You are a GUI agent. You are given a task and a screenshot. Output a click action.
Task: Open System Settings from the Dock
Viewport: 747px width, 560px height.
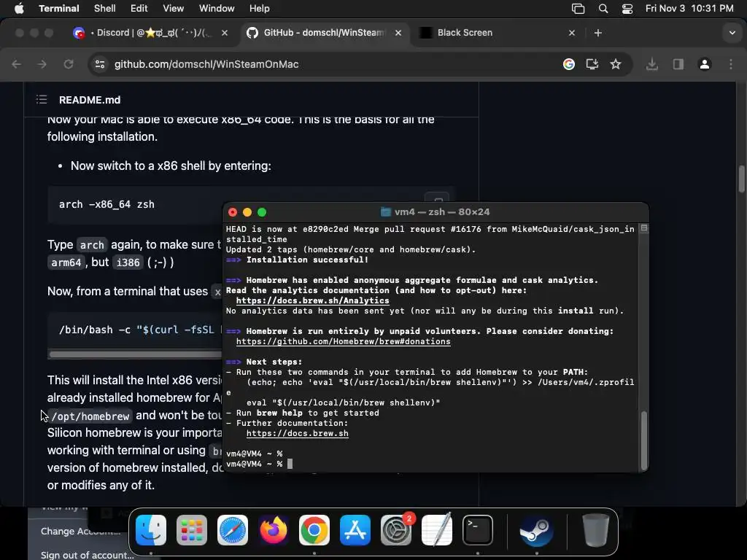396,530
